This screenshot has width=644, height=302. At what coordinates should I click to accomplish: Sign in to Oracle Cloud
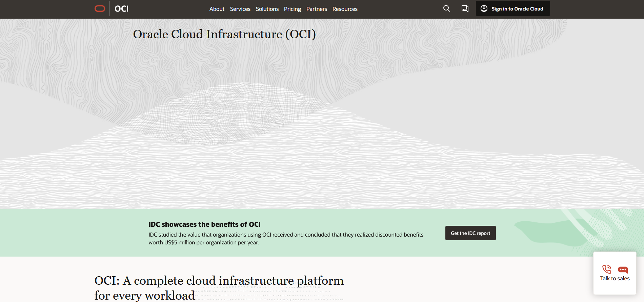point(513,8)
